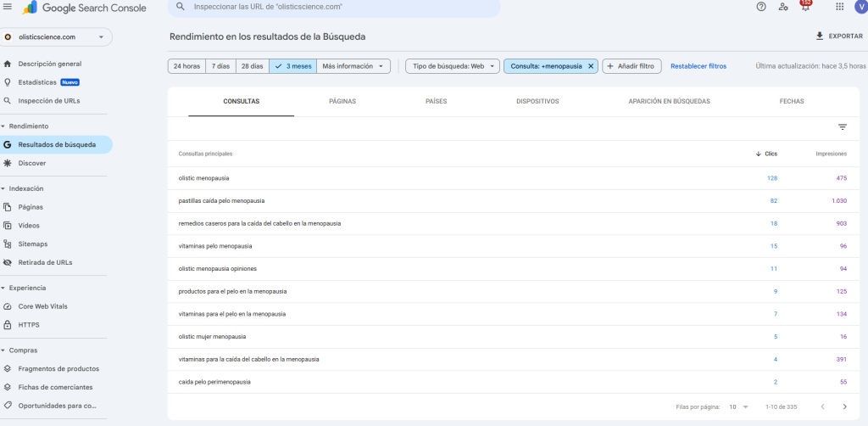Switch to the PÁGINAS tab
The image size is (868, 426).
pyautogui.click(x=342, y=102)
